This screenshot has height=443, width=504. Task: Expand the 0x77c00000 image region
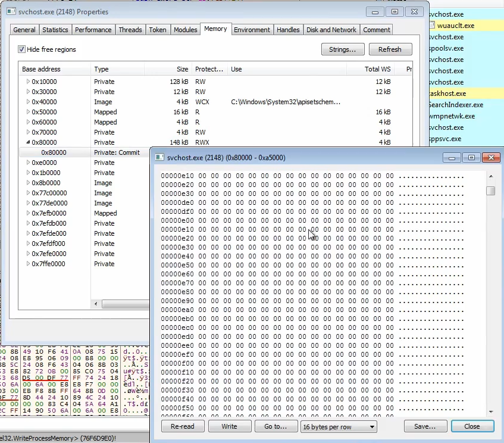tap(27, 193)
